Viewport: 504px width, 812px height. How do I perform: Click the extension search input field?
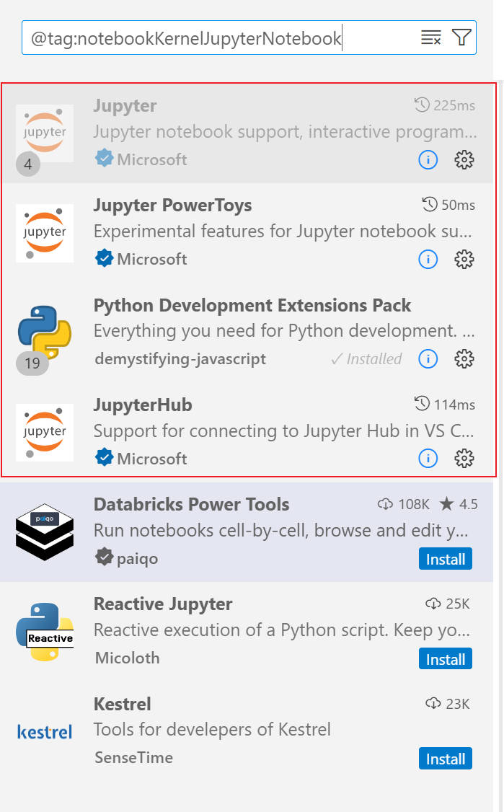pyautogui.click(x=216, y=37)
